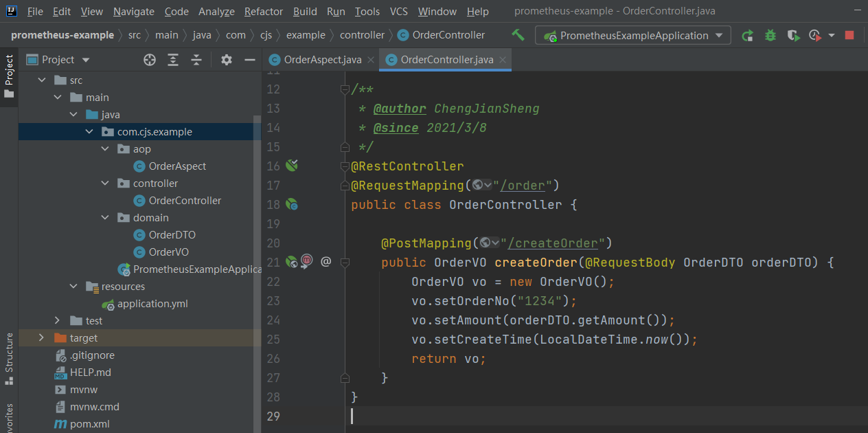Select pom.xml in project tree
The image size is (868, 433).
point(89,424)
